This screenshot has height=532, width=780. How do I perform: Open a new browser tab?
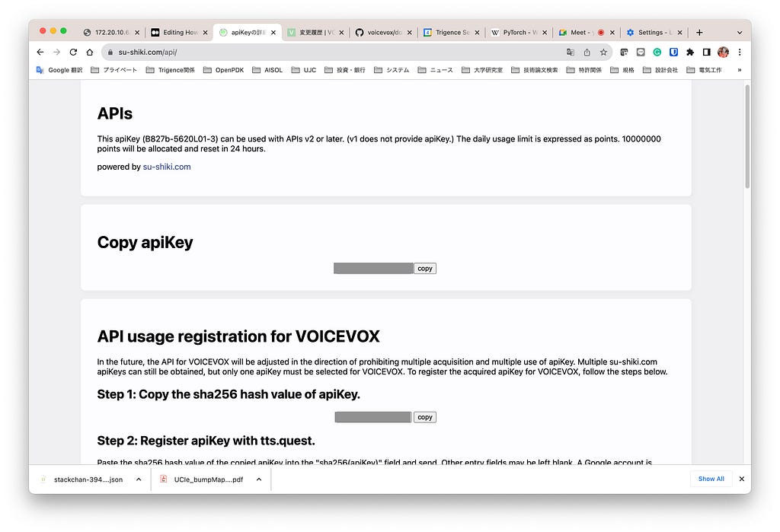point(699,32)
